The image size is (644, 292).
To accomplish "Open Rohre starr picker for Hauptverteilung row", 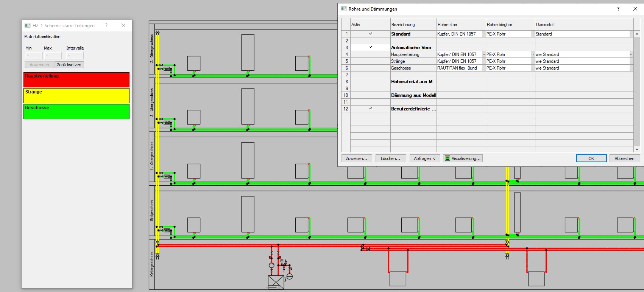I will (x=483, y=54).
